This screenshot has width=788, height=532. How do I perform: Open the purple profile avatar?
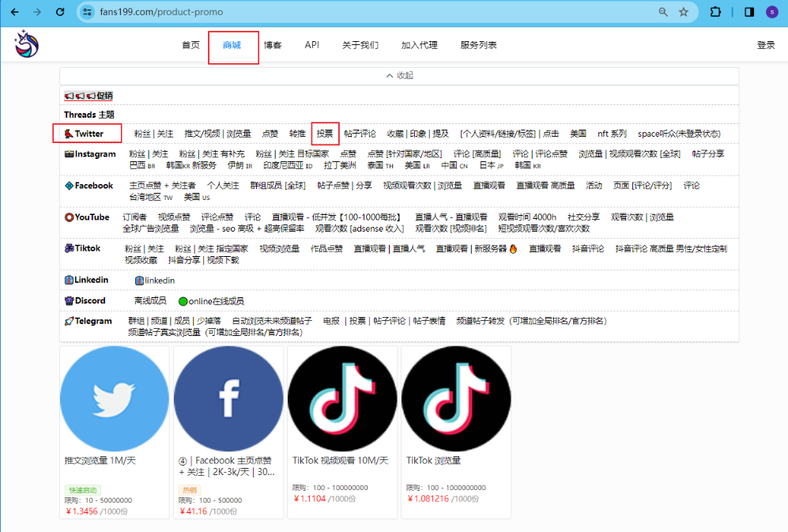pos(772,12)
